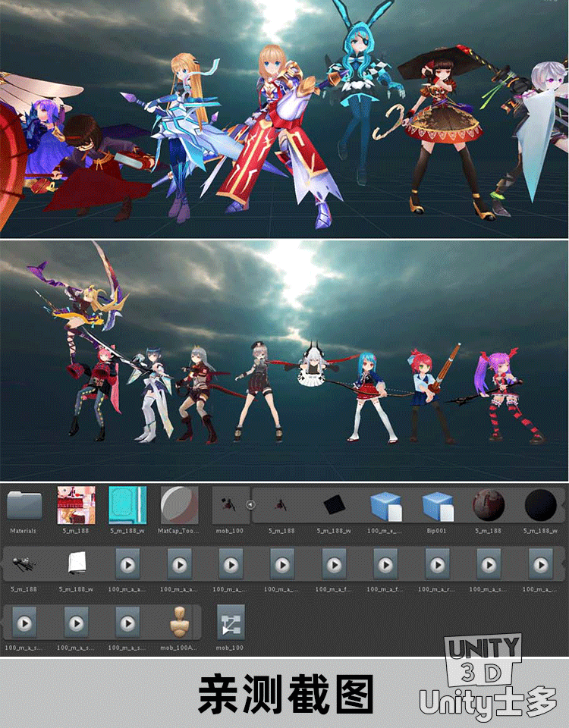This screenshot has height=728, width=569.
Task: Select the second 100_m_a_f... animation clip
Action: pyautogui.click(x=385, y=563)
